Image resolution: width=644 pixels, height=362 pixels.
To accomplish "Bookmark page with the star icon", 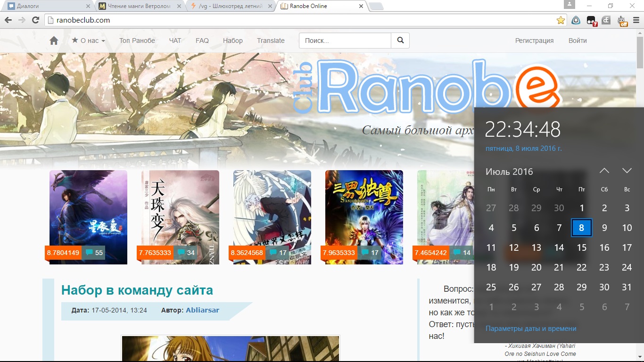I will [561, 20].
